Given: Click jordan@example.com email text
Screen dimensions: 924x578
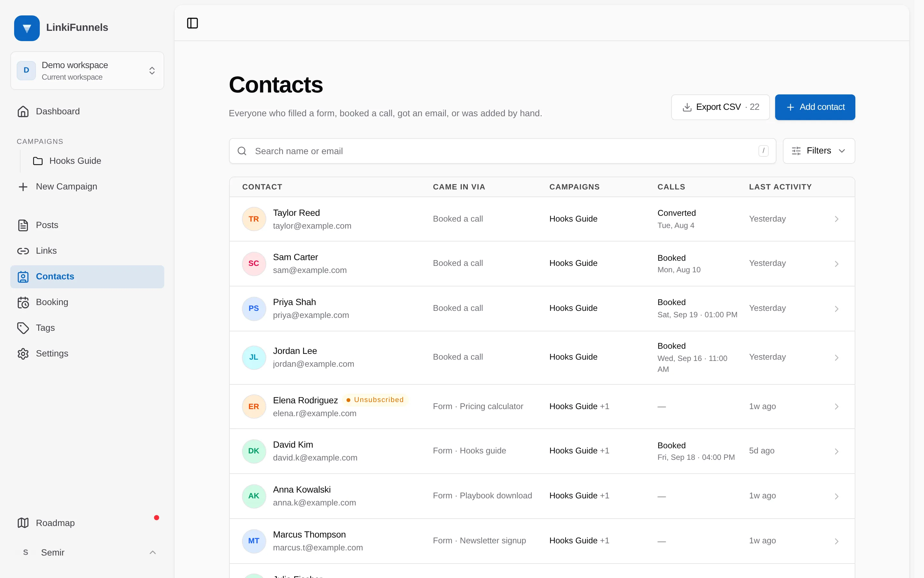Looking at the screenshot, I should (x=313, y=364).
